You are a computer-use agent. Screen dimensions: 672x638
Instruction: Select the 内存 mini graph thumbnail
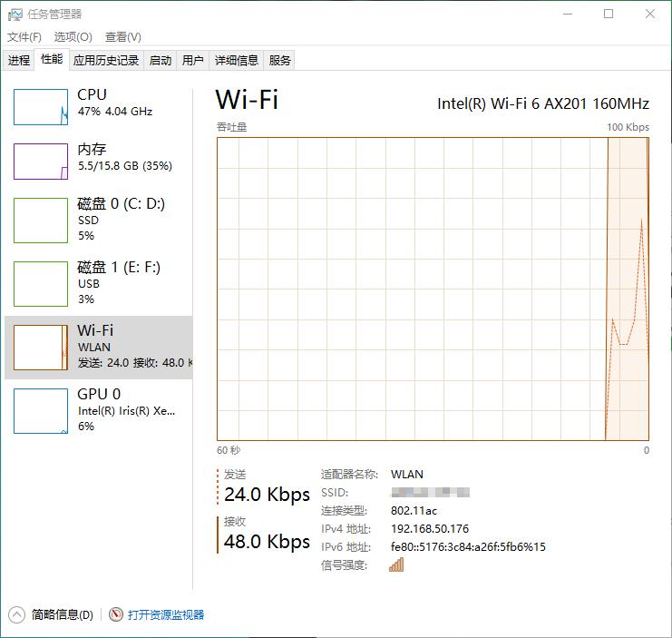pyautogui.click(x=41, y=162)
